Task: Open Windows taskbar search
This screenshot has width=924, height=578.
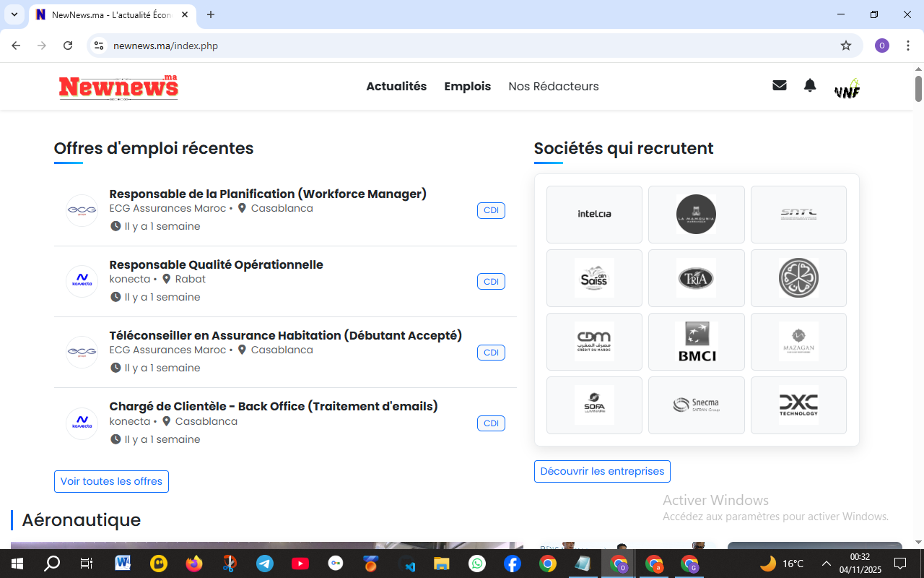Action: (x=52, y=564)
